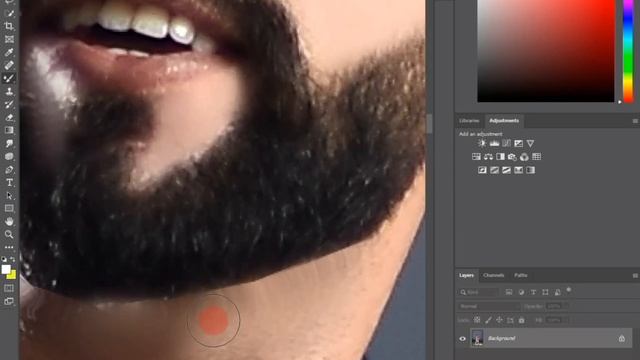Select the Rectangle shape tool

point(9,209)
